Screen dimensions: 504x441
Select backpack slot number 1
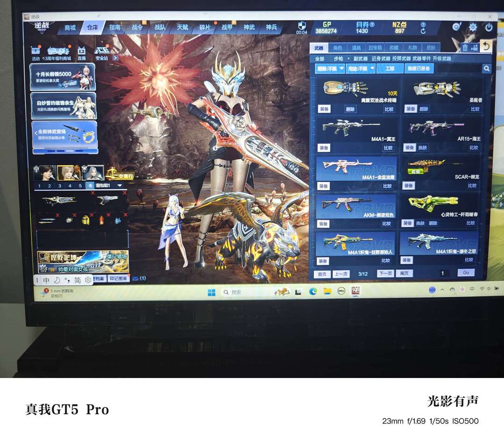pyautogui.click(x=39, y=186)
